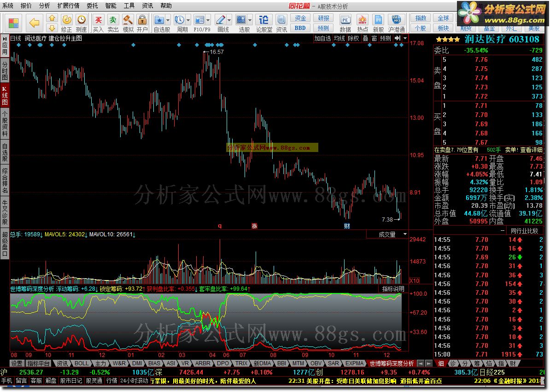This screenshot has height=392, width=550.
Task: Expand the 周期 period dropdown arrow
Action: [x=188, y=20]
